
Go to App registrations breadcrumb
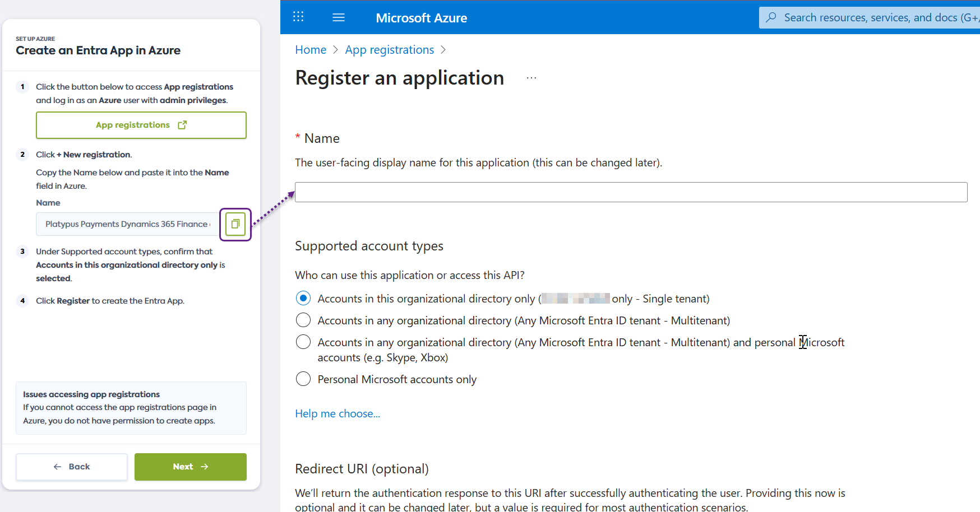[389, 50]
